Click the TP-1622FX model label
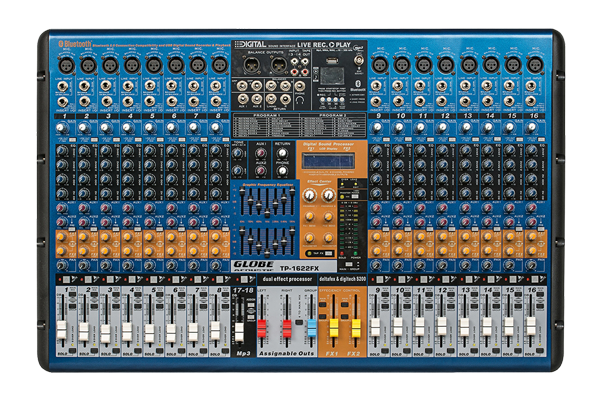This screenshot has width=600, height=400. coord(299,268)
